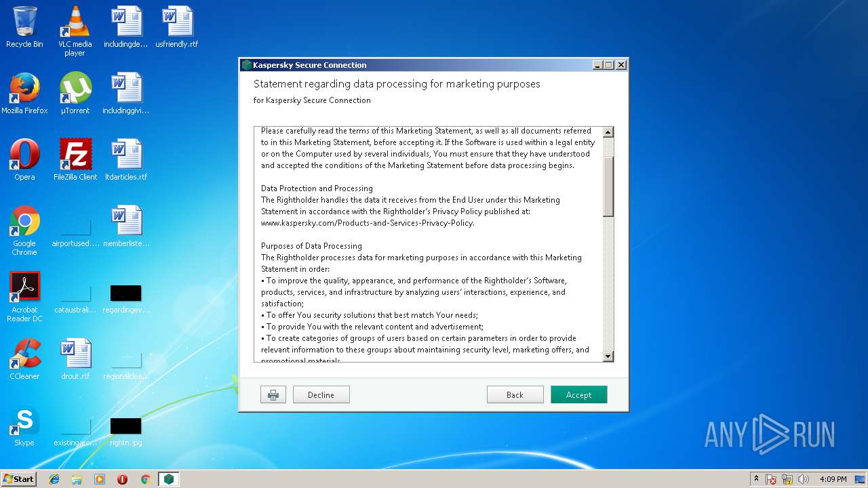
Task: Click the volume speaker tray icon
Action: point(804,479)
